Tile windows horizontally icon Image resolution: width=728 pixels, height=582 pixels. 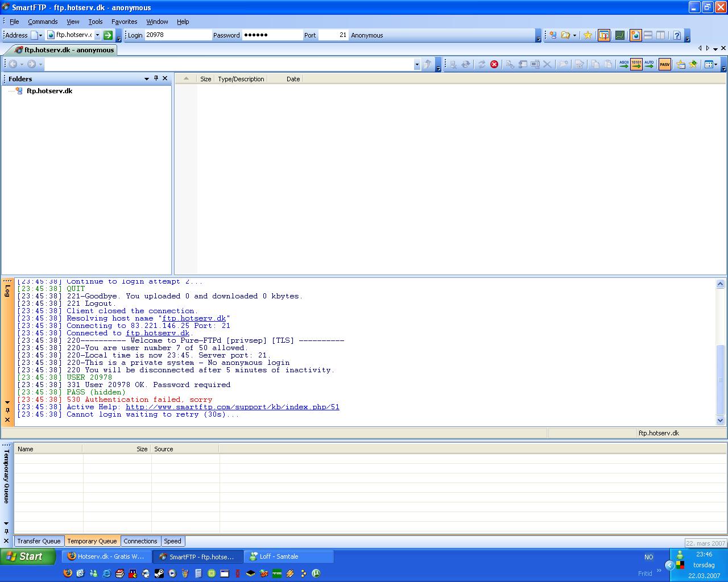648,35
